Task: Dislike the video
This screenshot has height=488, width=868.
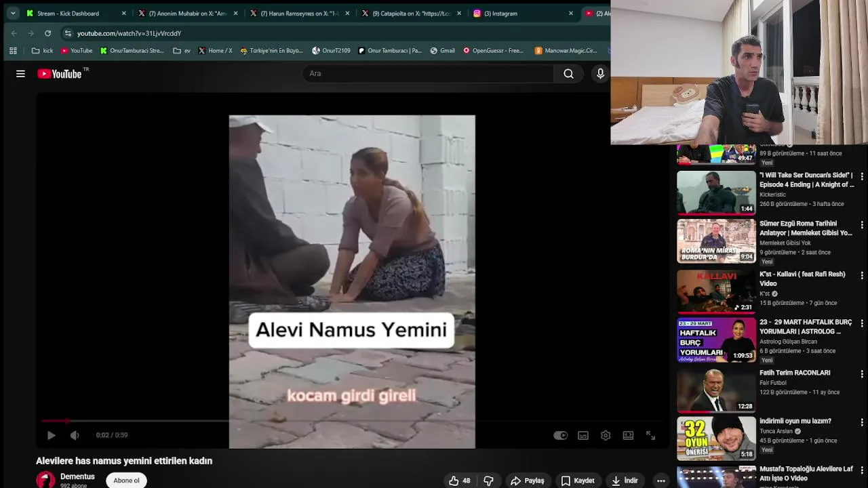Action: (488, 481)
